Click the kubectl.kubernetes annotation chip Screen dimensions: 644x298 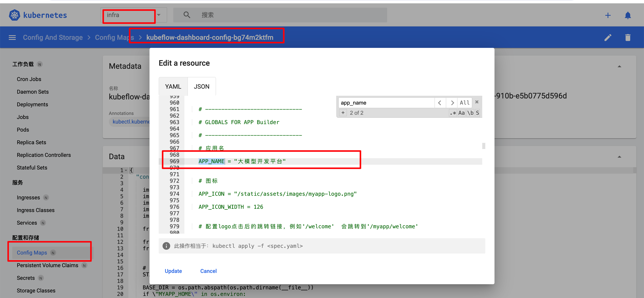(130, 122)
